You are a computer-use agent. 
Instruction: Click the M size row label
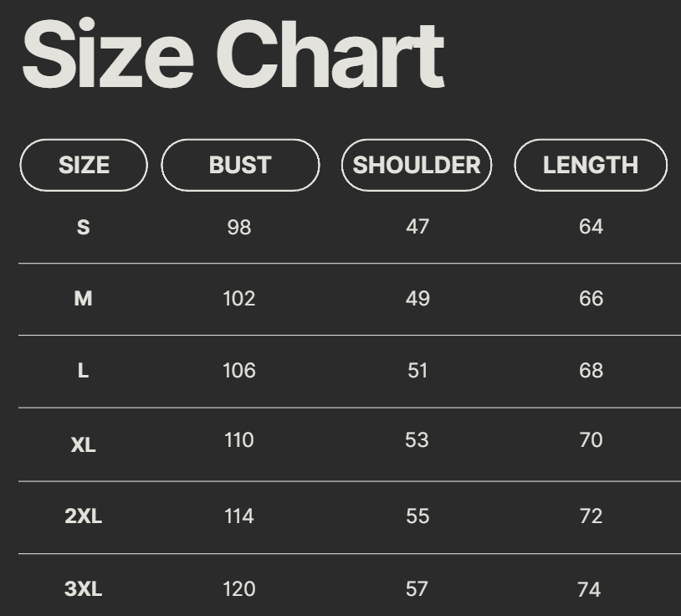(x=84, y=299)
